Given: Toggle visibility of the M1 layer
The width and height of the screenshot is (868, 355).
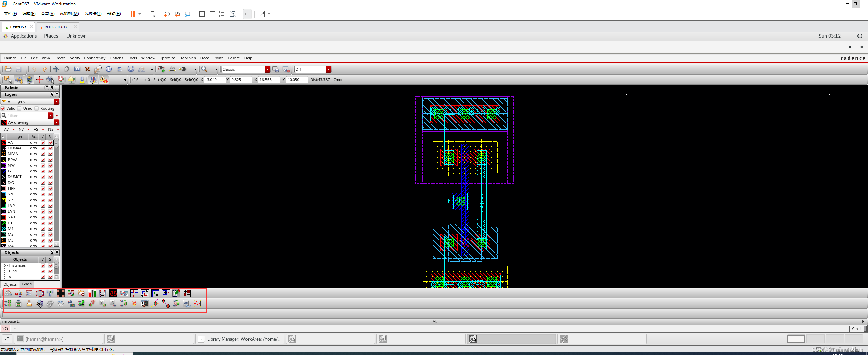Looking at the screenshot, I should (43, 229).
